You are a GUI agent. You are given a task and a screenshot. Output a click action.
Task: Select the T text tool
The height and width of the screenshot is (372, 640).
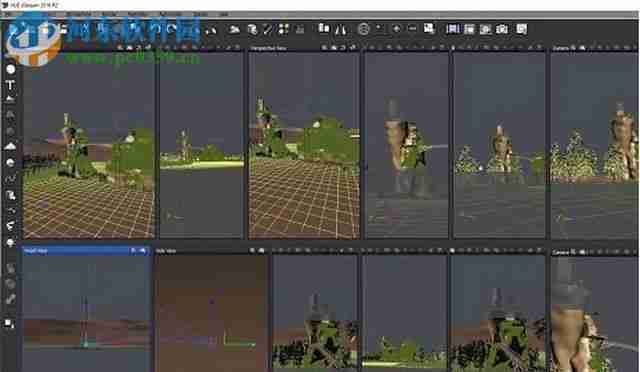[x=11, y=85]
